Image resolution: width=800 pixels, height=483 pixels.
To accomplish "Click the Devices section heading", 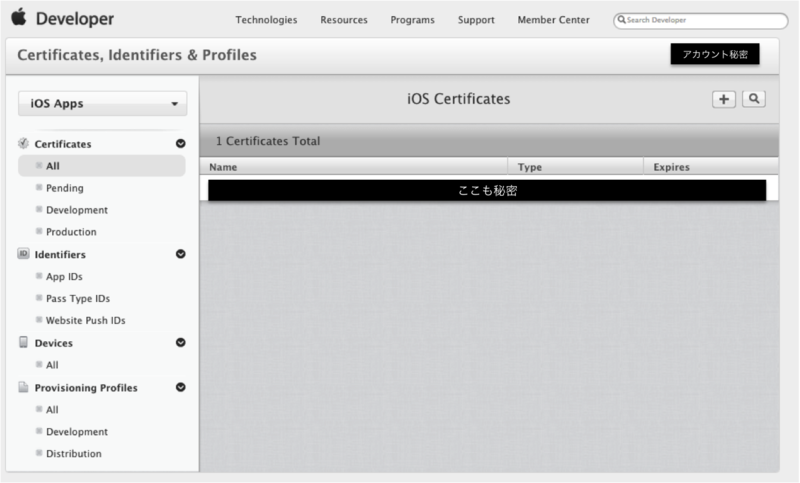I will click(54, 343).
